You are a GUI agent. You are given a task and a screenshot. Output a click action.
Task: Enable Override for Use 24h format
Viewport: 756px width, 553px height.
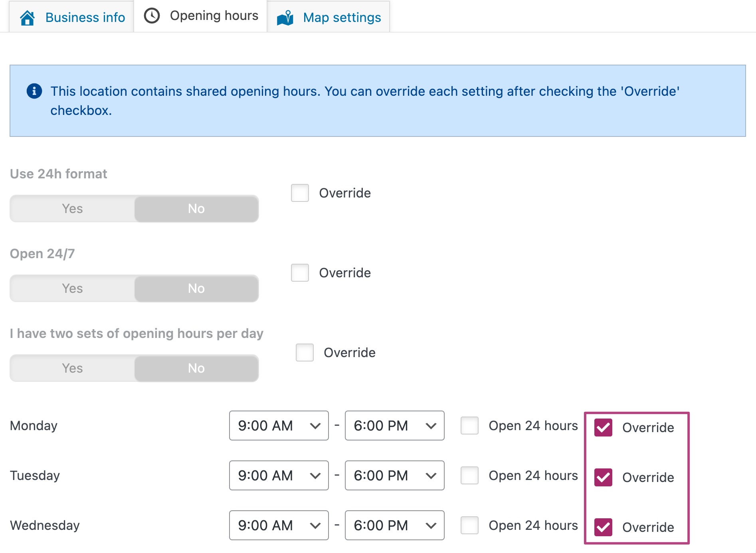click(x=300, y=193)
